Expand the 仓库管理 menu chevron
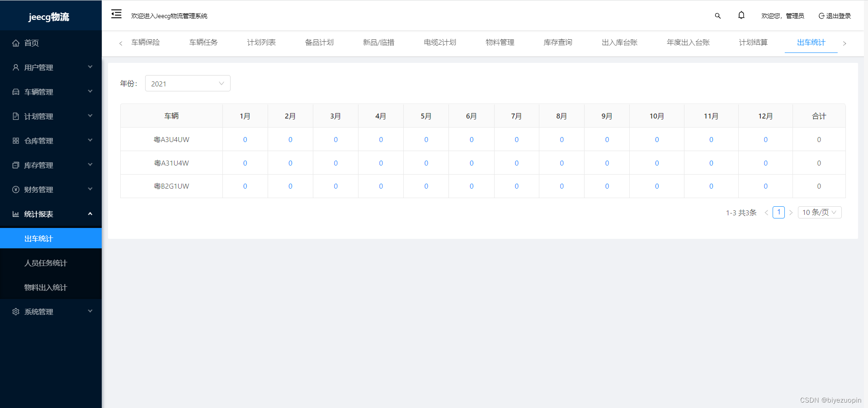 tap(90, 140)
